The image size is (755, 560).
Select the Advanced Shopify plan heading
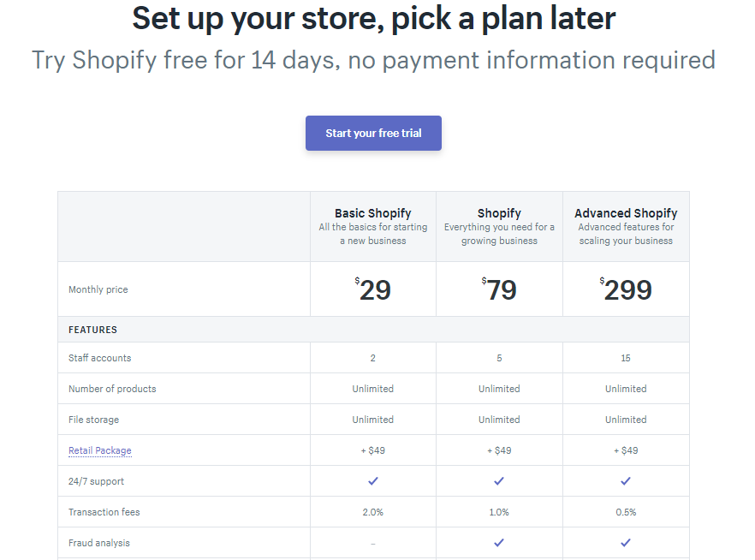tap(626, 213)
